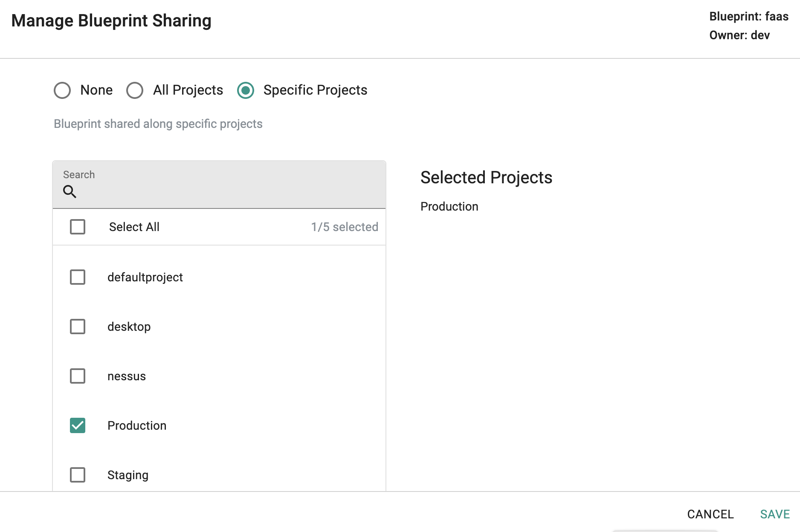Click the nessus project name
This screenshot has width=800, height=532.
click(x=127, y=376)
